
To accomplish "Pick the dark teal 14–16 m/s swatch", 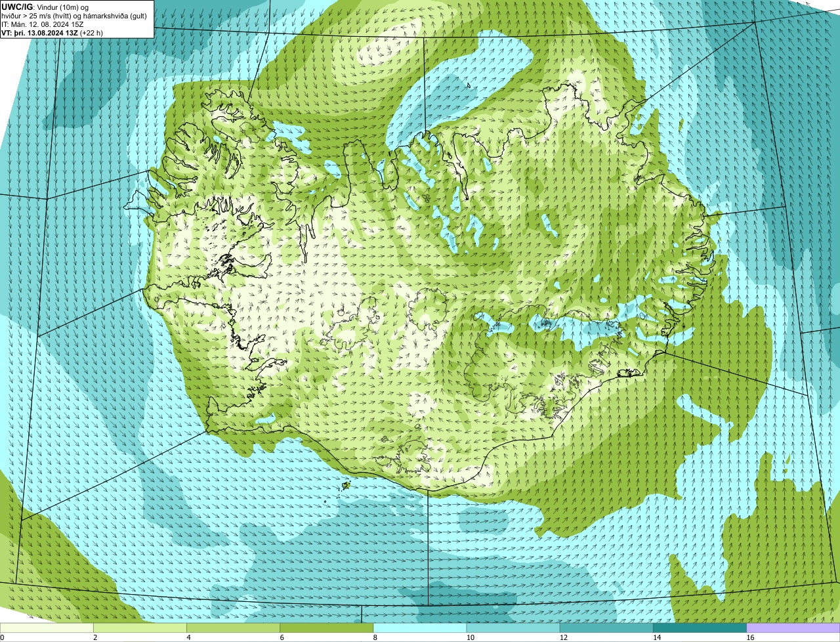I will click(700, 628).
